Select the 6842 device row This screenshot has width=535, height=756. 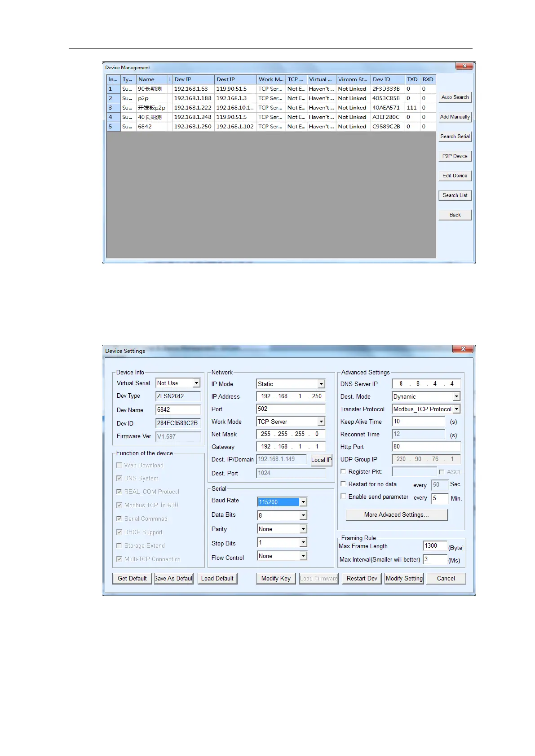271,127
